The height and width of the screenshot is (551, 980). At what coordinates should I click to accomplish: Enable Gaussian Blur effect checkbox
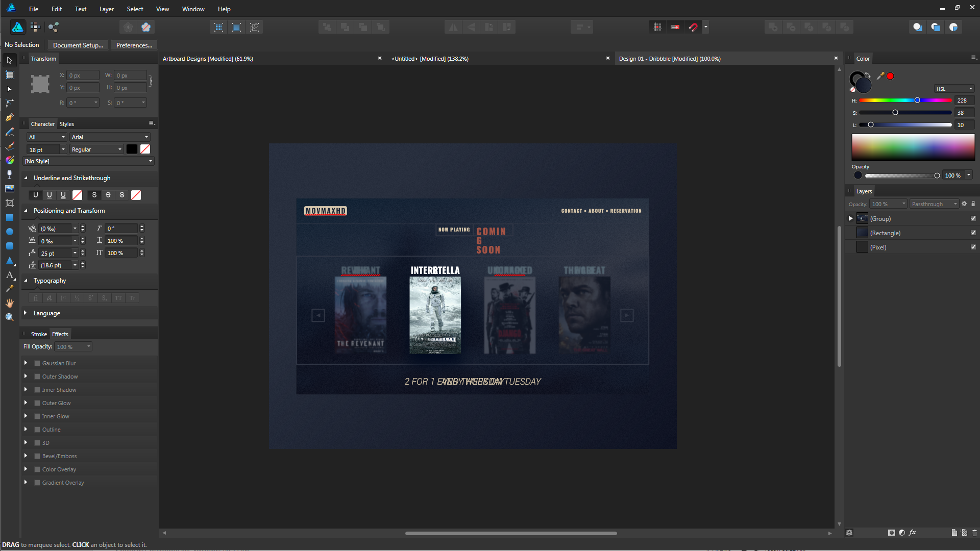(37, 363)
